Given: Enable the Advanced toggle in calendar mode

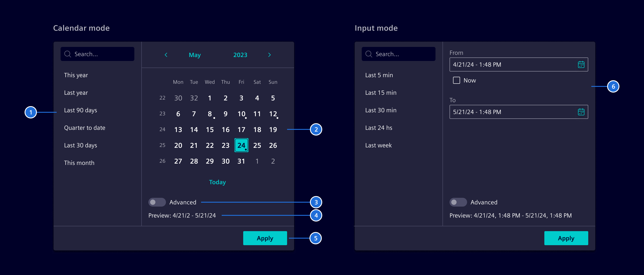Looking at the screenshot, I should 157,202.
